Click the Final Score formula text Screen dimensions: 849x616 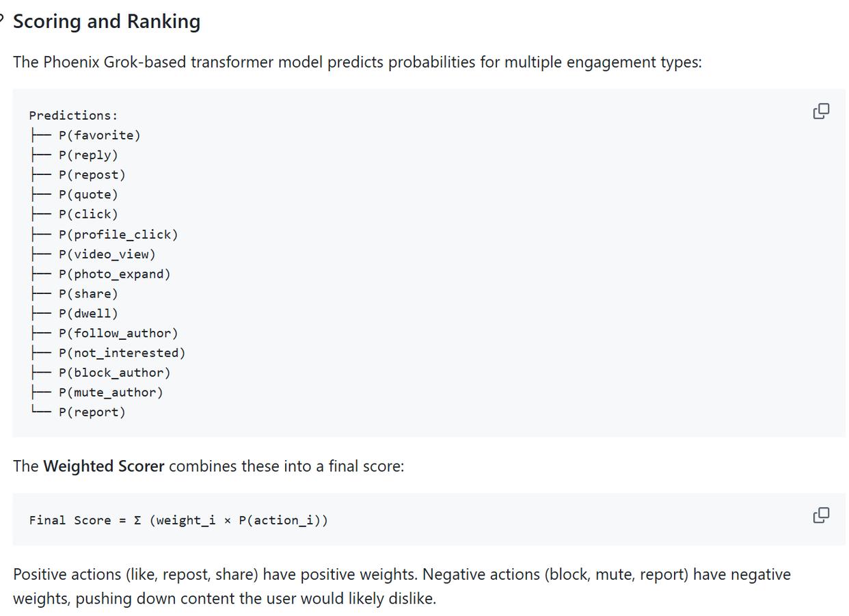pyautogui.click(x=178, y=520)
